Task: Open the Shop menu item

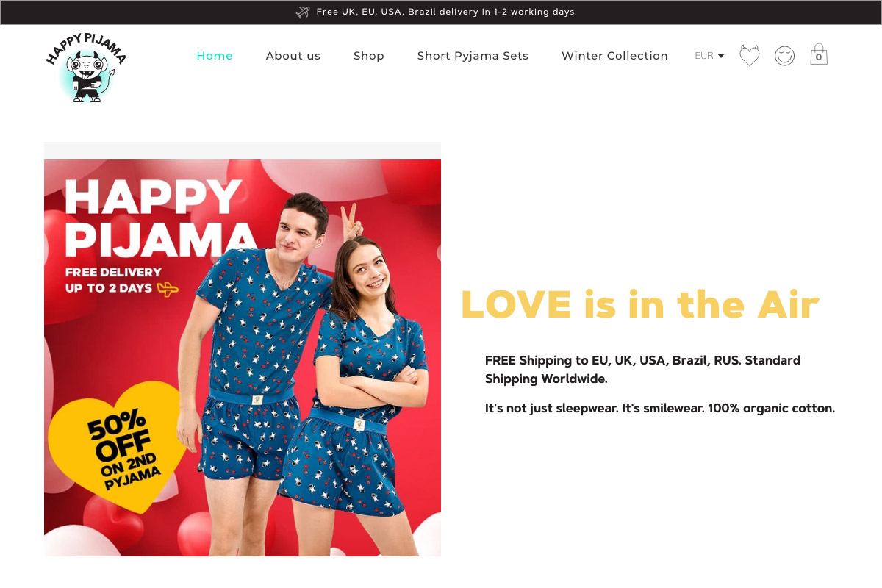Action: [369, 56]
